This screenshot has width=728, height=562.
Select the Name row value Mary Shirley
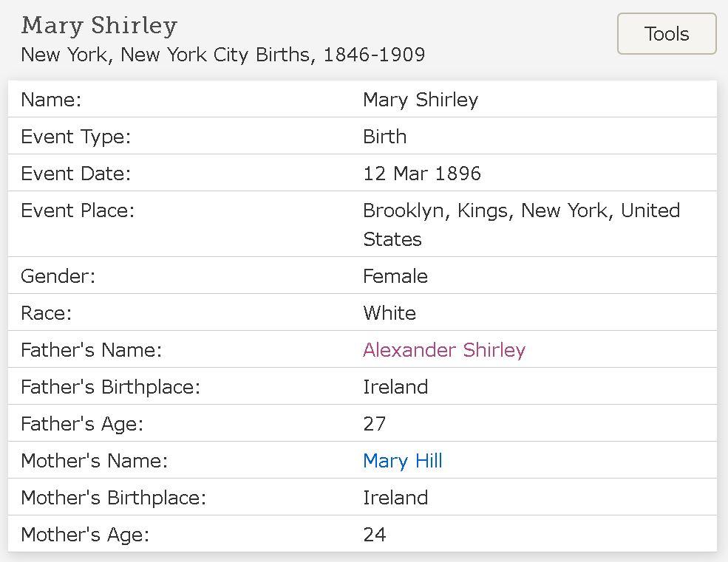point(420,100)
